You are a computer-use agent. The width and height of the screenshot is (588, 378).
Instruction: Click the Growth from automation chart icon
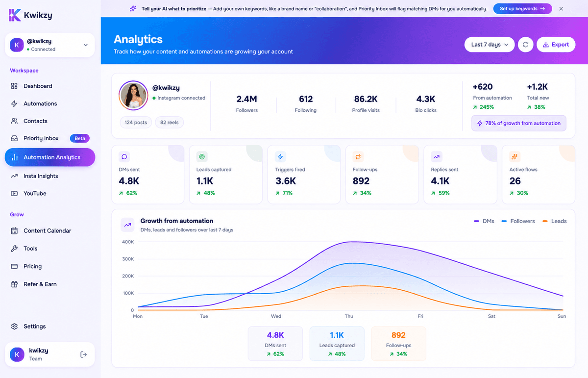(127, 225)
